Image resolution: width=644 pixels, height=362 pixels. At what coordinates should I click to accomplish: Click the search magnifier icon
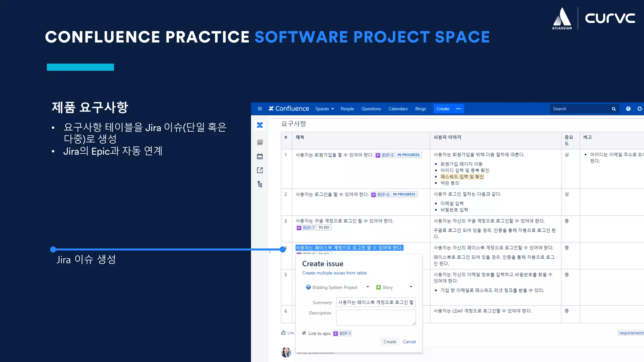613,109
